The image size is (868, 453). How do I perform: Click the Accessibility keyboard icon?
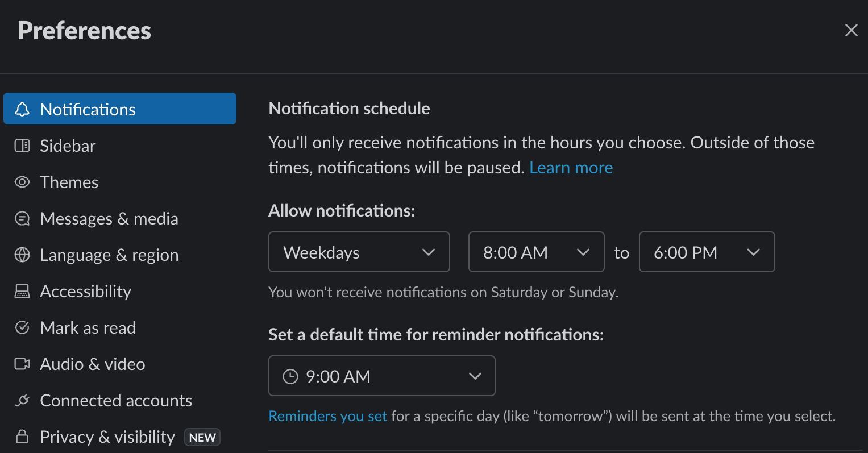tap(22, 291)
